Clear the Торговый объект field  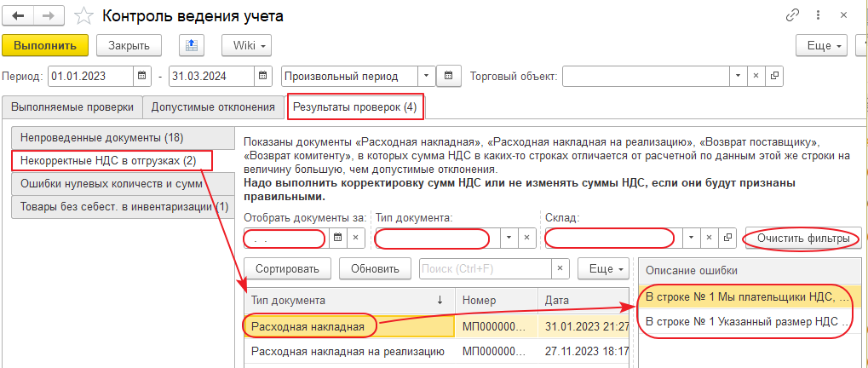point(756,76)
